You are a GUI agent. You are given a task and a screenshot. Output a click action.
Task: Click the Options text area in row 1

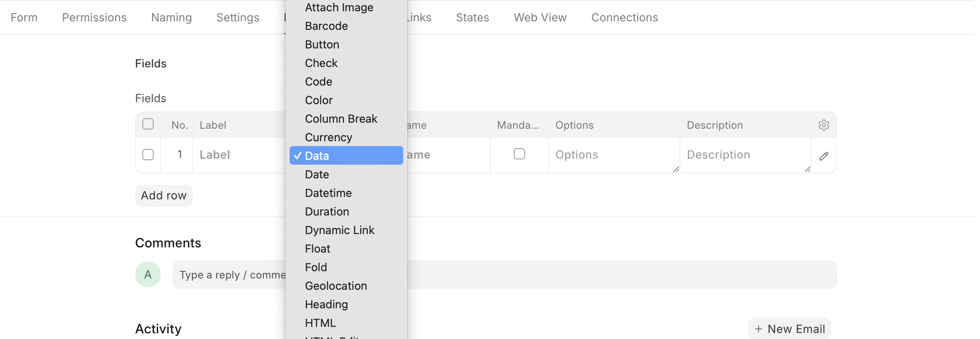[613, 155]
